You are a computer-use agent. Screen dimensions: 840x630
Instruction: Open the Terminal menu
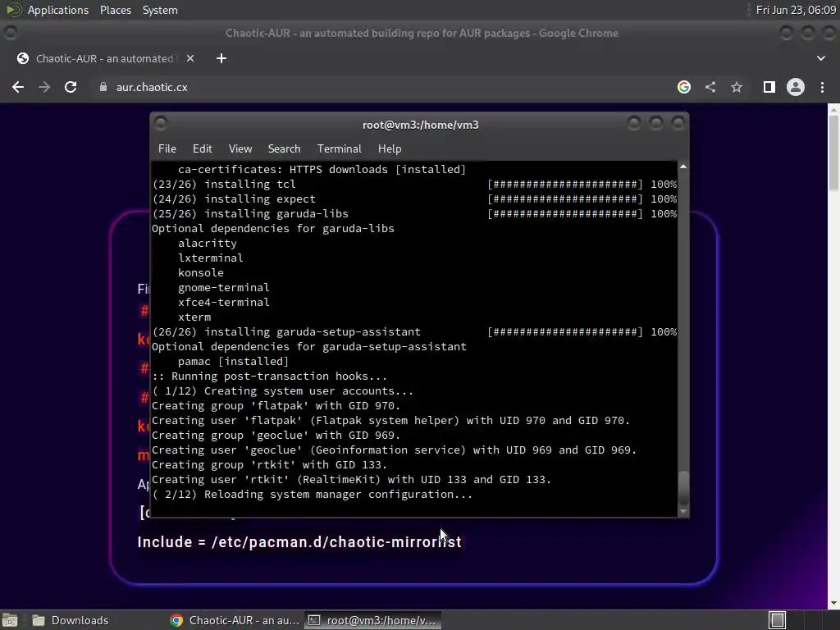click(339, 149)
